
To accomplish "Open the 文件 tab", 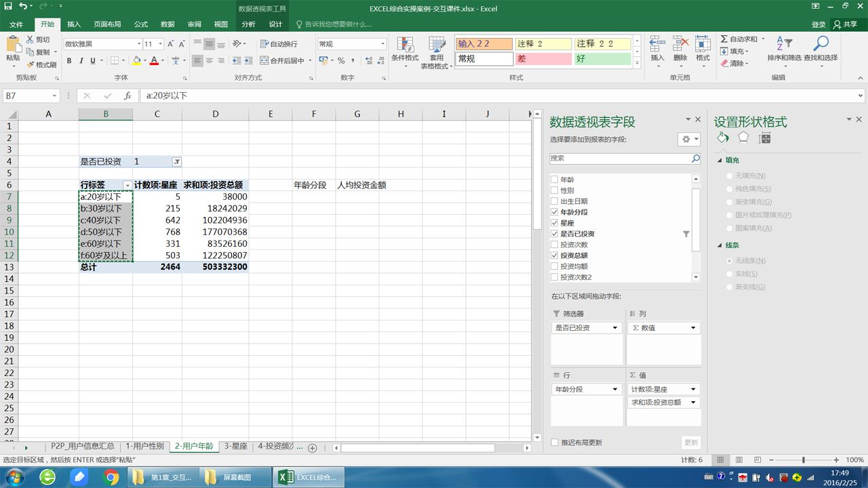I will (16, 24).
